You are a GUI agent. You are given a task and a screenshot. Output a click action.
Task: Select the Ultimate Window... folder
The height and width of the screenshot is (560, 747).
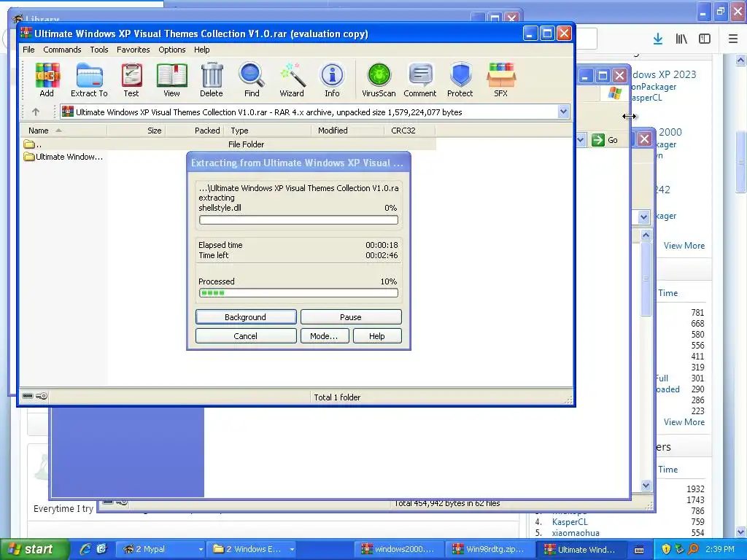coord(63,157)
